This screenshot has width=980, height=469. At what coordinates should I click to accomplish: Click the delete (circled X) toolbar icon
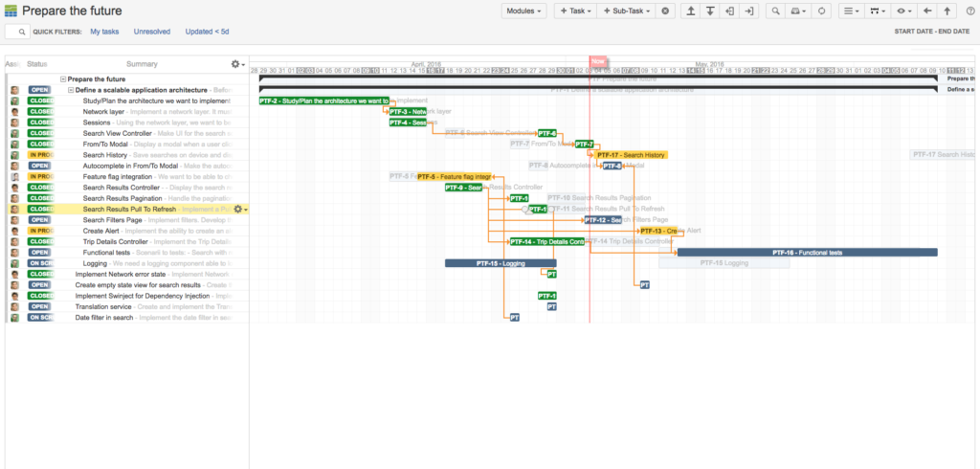[x=665, y=11]
